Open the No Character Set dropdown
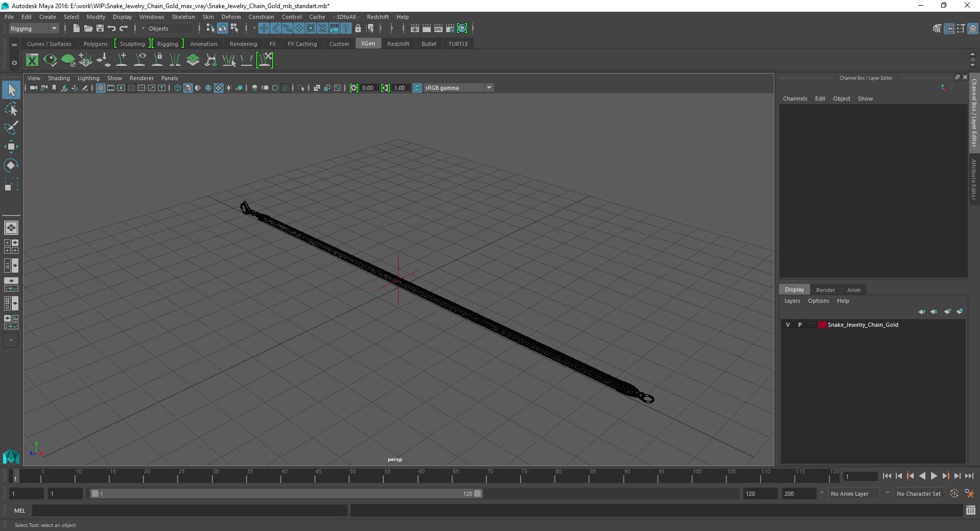The height and width of the screenshot is (531, 980). coord(920,494)
